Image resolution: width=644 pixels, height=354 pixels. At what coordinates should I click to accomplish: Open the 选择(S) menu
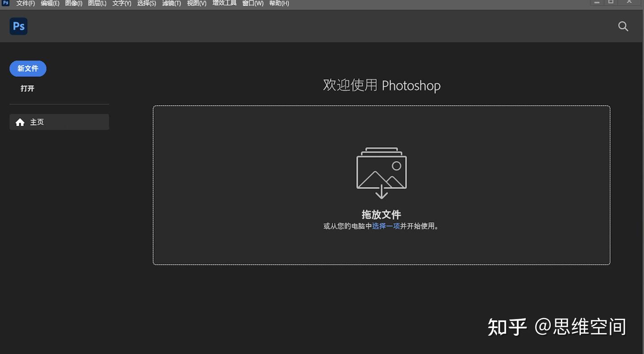click(146, 3)
